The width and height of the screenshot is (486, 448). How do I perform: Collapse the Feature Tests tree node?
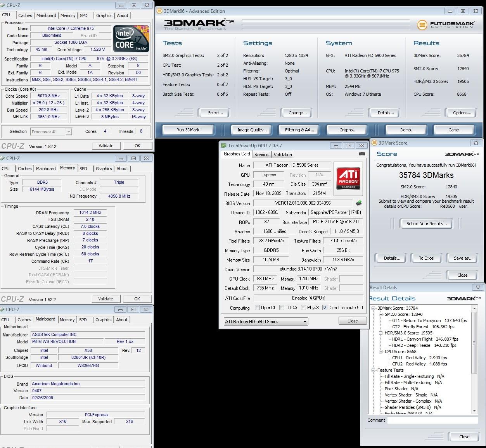pyautogui.click(x=374, y=370)
